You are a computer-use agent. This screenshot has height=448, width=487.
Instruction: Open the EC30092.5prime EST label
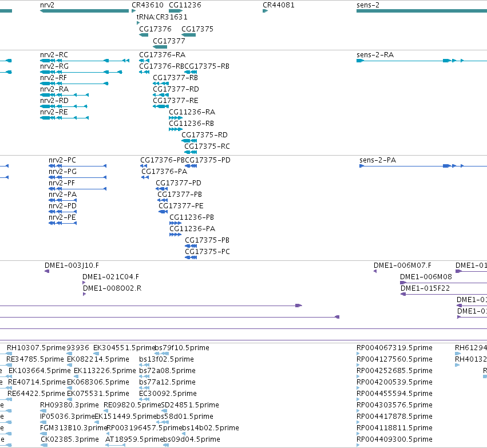[x=168, y=394]
